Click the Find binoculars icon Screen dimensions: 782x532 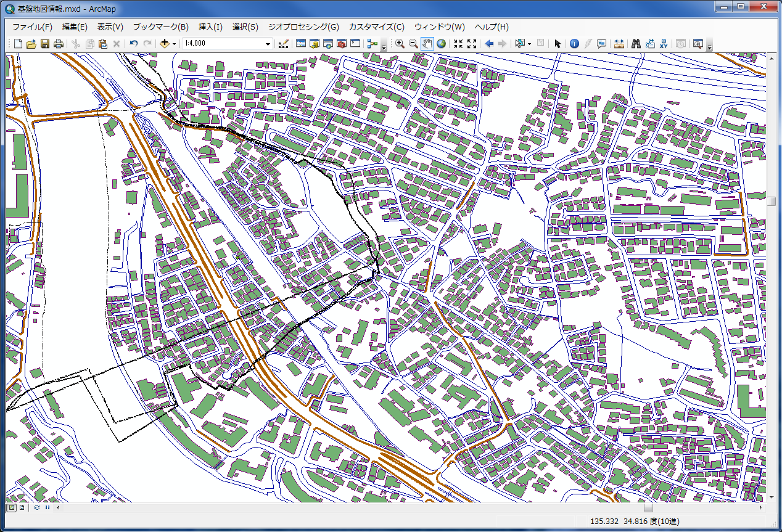click(636, 44)
